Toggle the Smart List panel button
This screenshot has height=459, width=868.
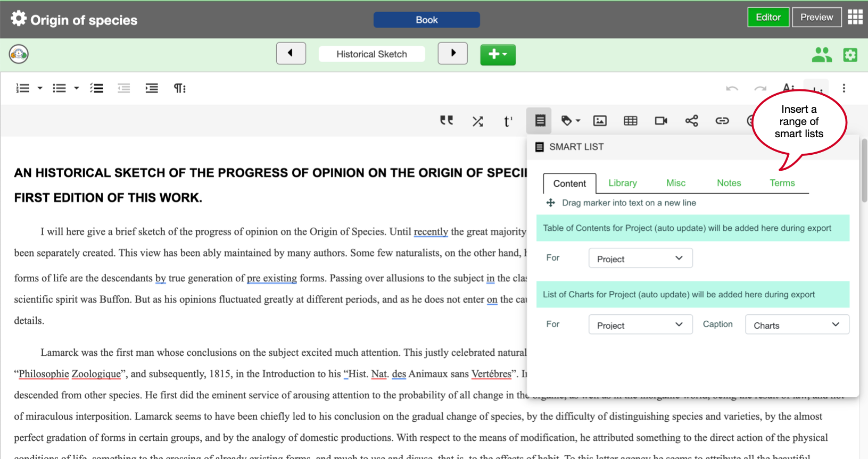click(x=540, y=121)
